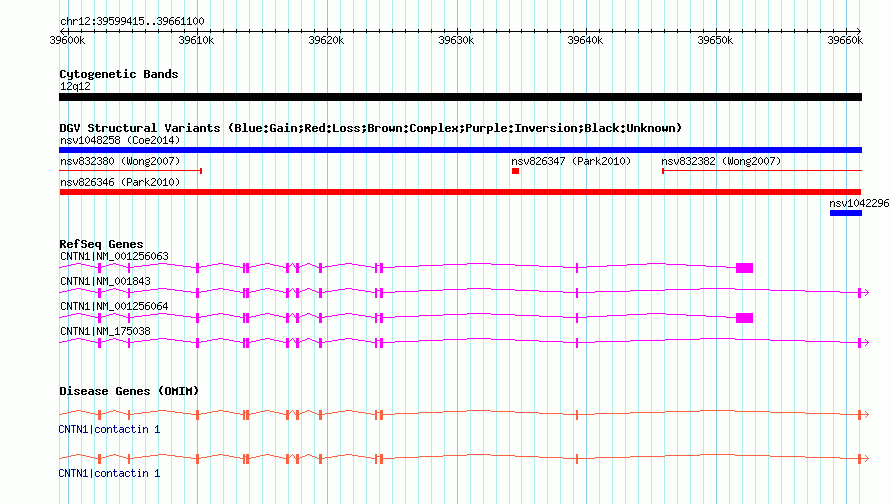Open the nsv826347 (Park2010) variant label
The image size is (890, 504).
pyautogui.click(x=571, y=161)
